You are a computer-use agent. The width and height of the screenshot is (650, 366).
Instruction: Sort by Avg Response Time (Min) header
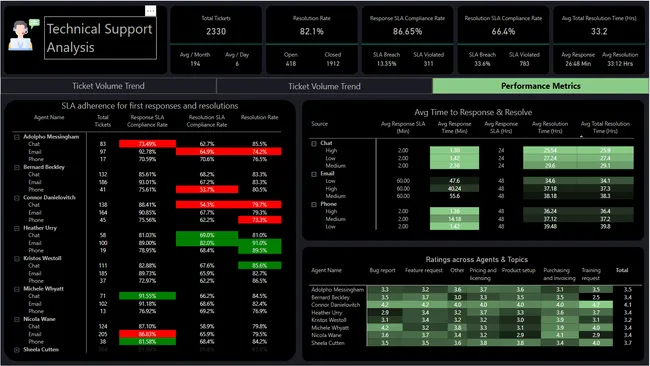pyautogui.click(x=454, y=127)
